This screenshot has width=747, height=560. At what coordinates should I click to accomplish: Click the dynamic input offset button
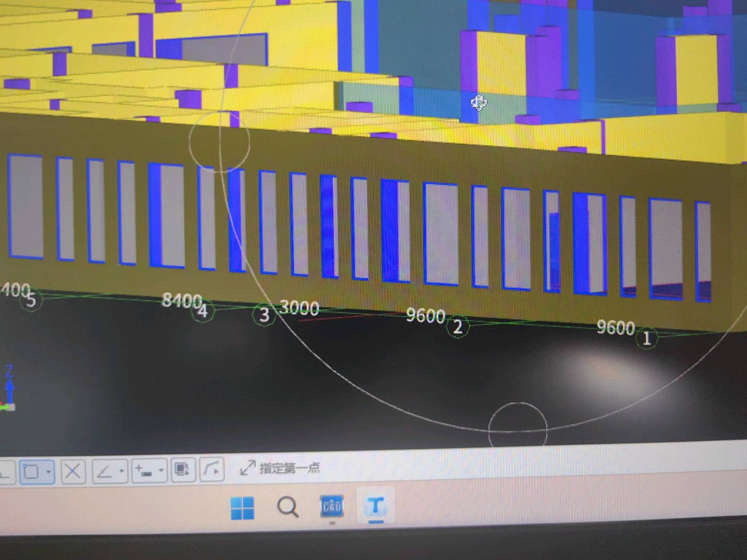[x=144, y=470]
